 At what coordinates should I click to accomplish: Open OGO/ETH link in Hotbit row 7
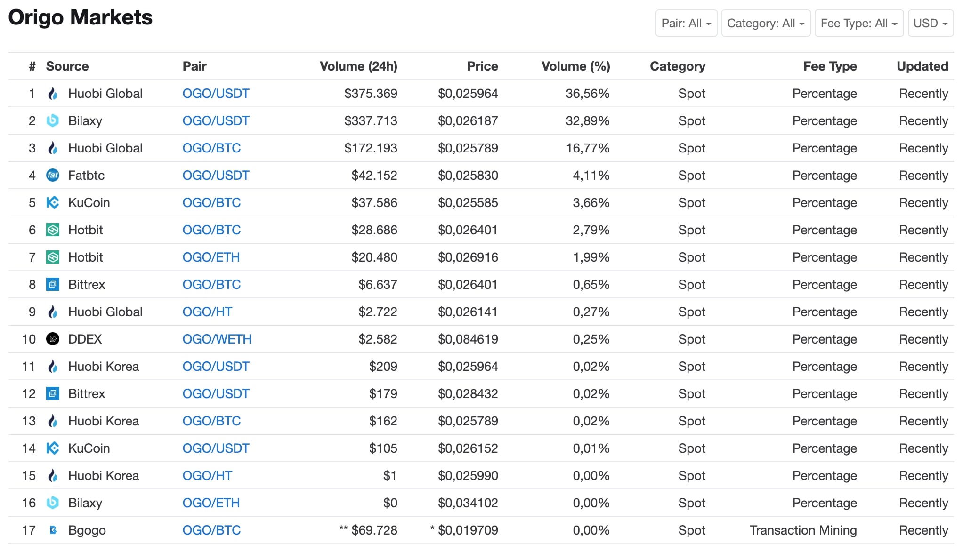211,257
